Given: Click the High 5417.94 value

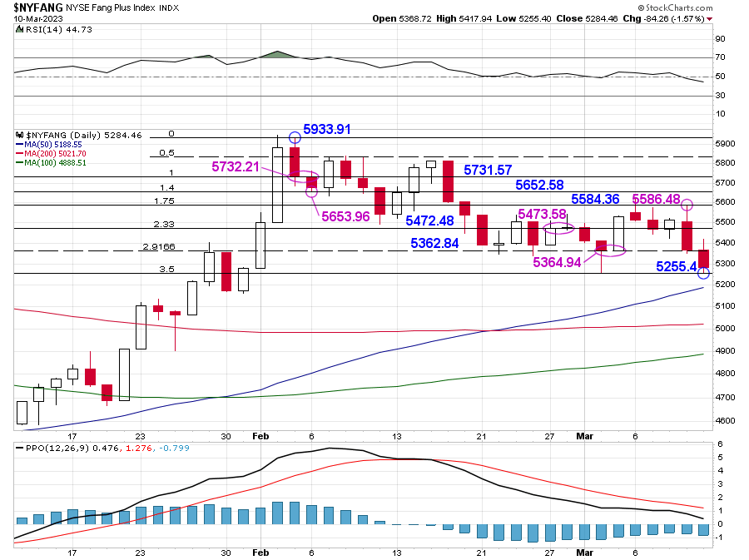Looking at the screenshot, I should (x=464, y=18).
